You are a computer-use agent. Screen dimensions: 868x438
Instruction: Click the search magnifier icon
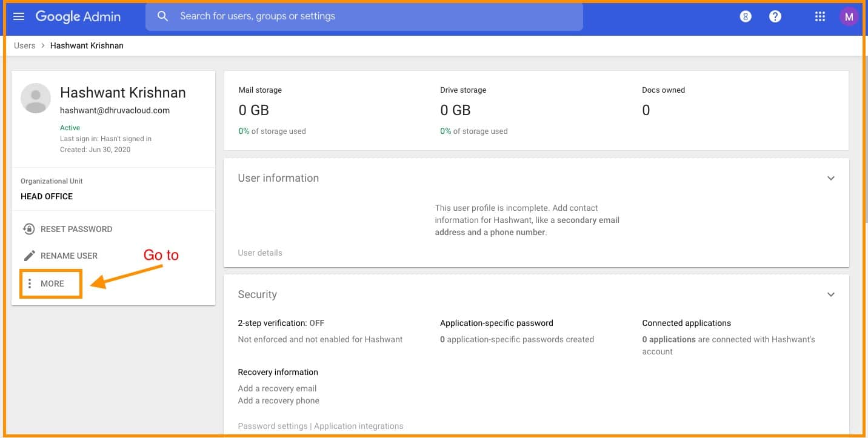click(x=162, y=16)
